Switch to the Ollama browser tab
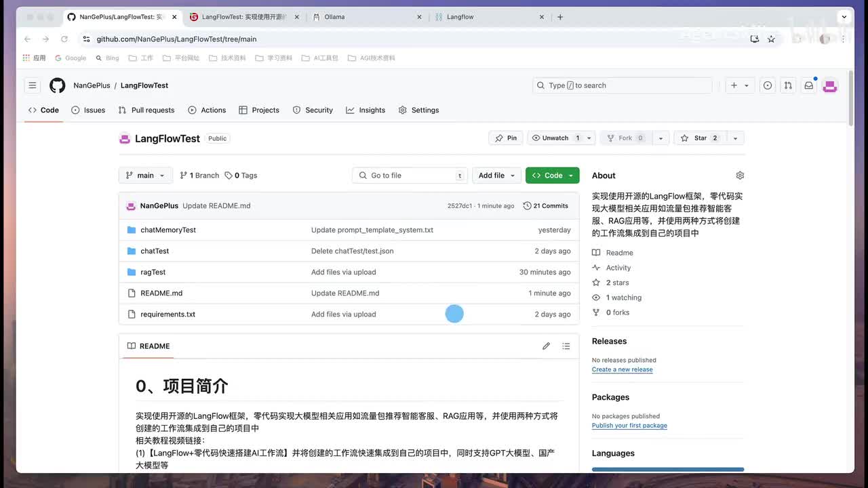 [366, 17]
